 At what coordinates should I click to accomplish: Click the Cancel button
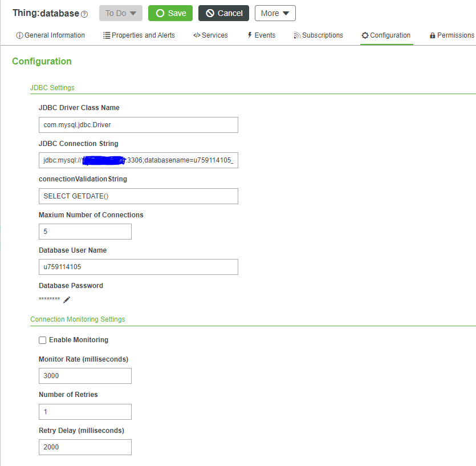coord(223,13)
